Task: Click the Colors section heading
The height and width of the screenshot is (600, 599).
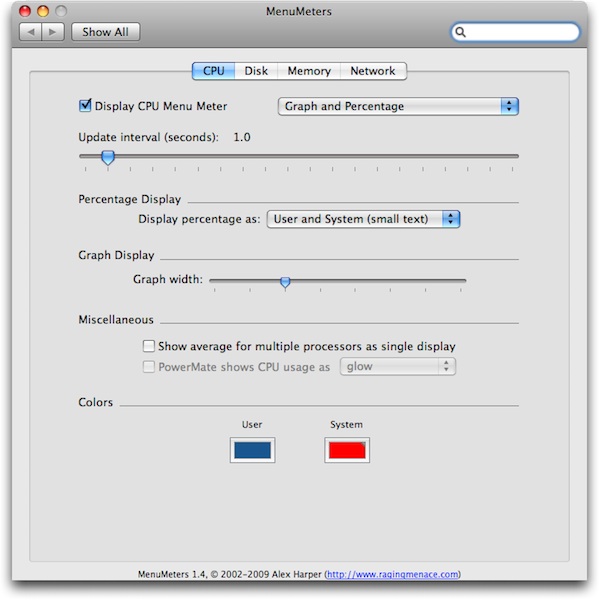Action: 95,402
